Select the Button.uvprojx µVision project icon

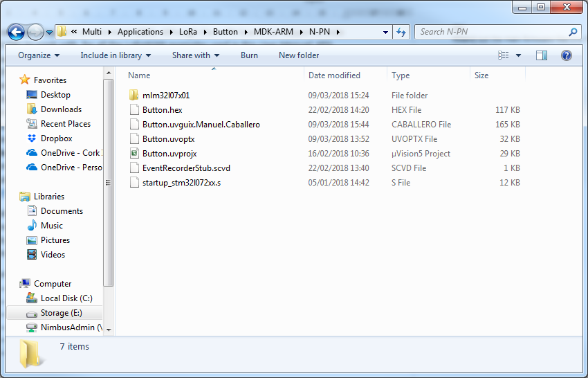134,154
